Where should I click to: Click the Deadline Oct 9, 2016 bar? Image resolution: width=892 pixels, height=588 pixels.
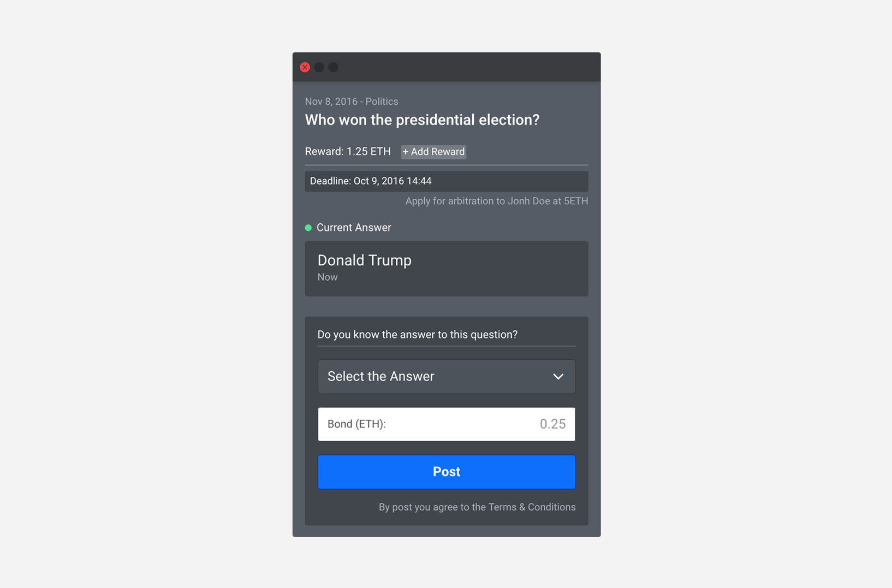447,181
